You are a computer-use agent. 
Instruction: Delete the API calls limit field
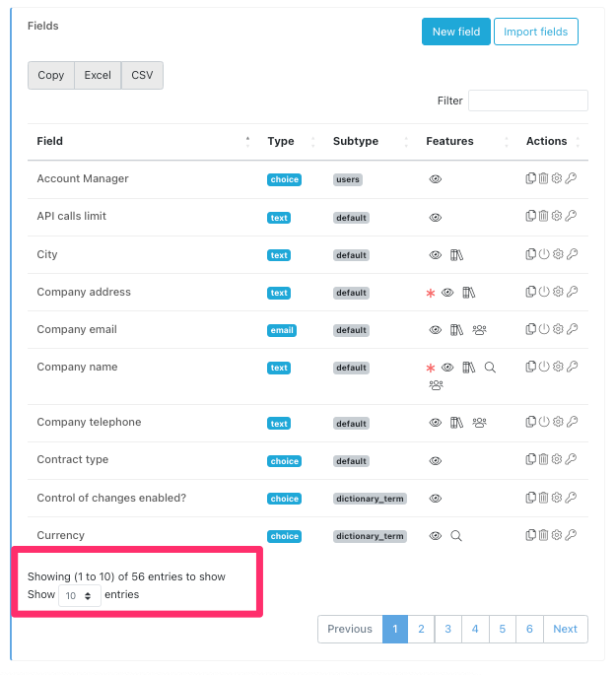[543, 216]
